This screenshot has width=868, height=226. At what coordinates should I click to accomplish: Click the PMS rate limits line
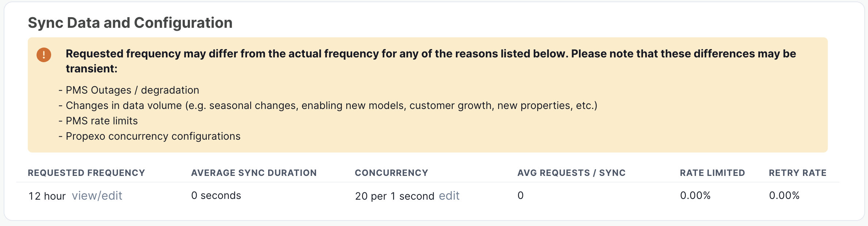click(102, 121)
